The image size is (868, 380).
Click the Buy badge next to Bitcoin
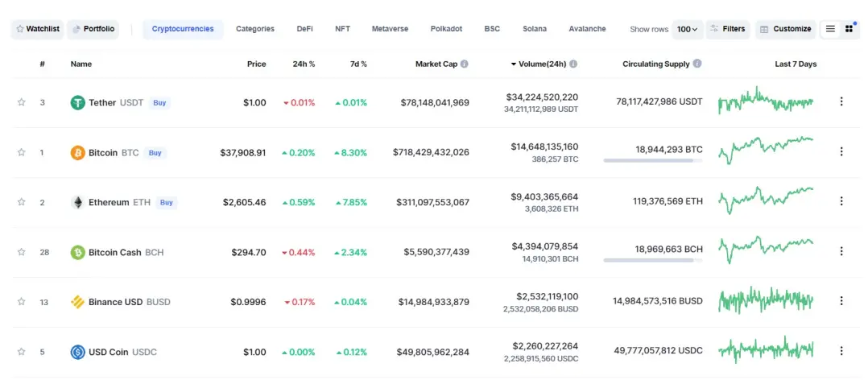click(155, 153)
